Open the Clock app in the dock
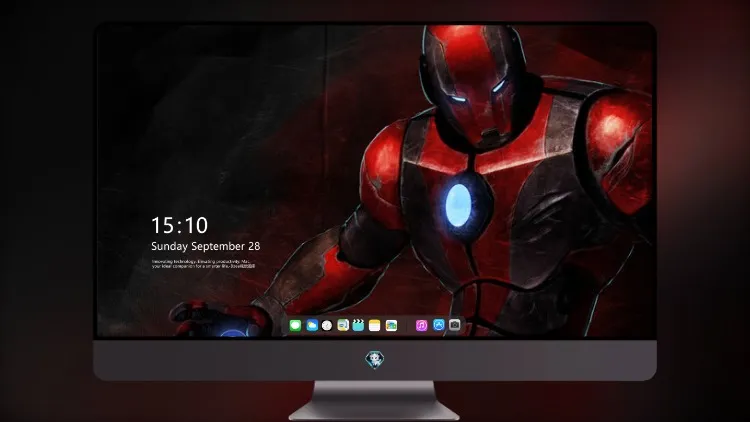This screenshot has width=750, height=422. tap(327, 325)
